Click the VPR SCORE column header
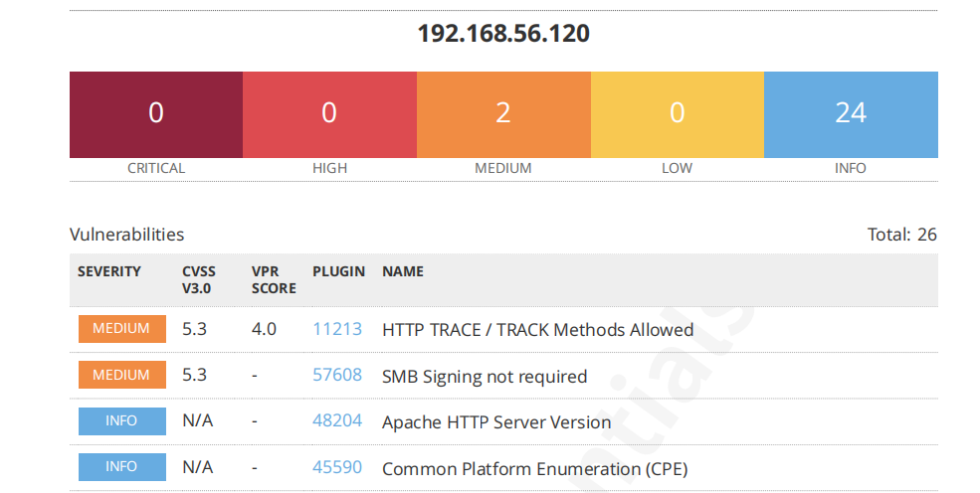Image resolution: width=980 pixels, height=493 pixels. pyautogui.click(x=274, y=279)
